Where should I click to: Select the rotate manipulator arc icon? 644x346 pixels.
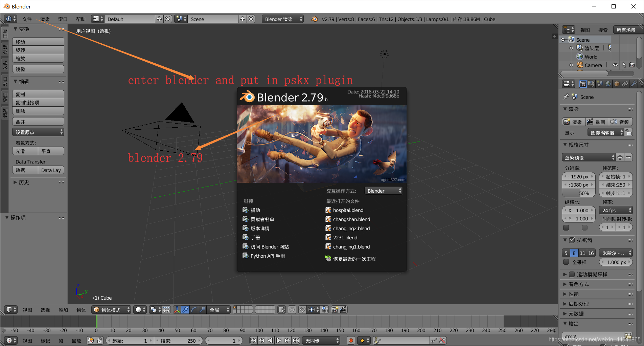194,310
